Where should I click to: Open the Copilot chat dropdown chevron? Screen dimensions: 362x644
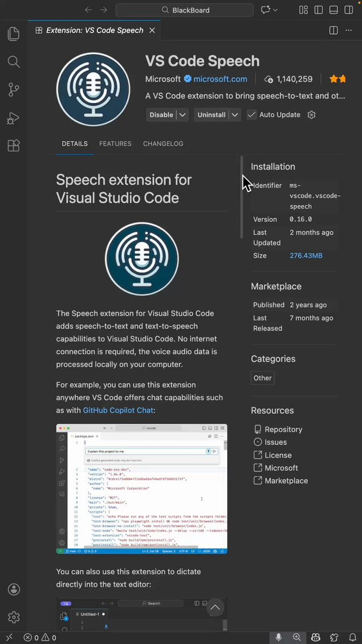tap(276, 10)
